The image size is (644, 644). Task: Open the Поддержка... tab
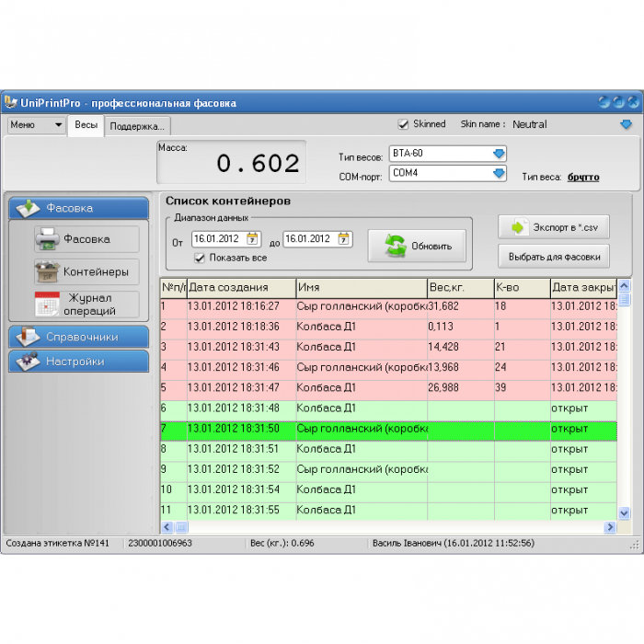click(137, 126)
